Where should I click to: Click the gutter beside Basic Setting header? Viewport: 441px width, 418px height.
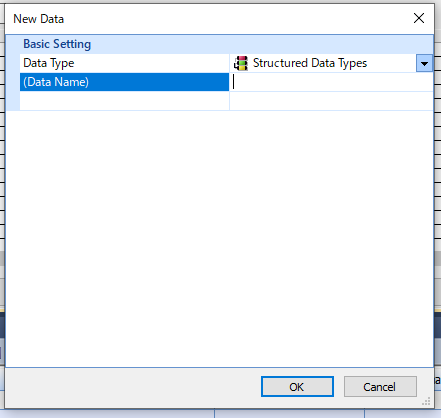point(13,44)
